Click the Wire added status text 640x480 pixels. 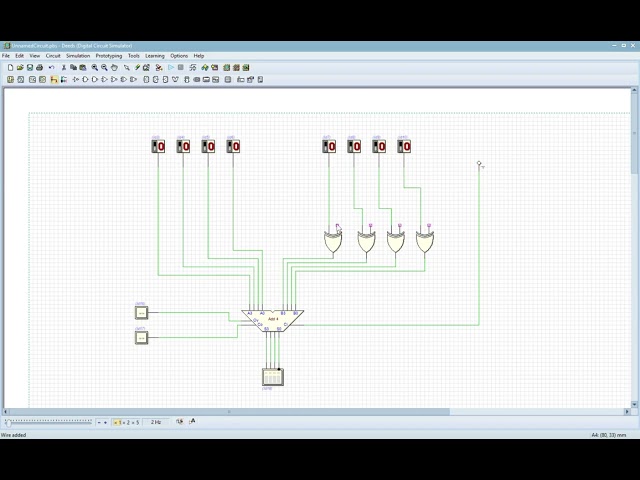13,435
